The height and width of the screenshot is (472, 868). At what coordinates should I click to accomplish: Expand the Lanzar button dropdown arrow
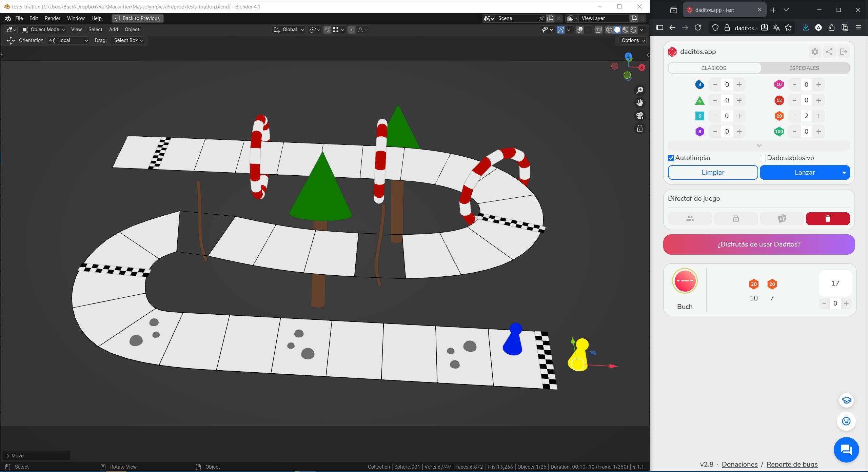click(844, 173)
